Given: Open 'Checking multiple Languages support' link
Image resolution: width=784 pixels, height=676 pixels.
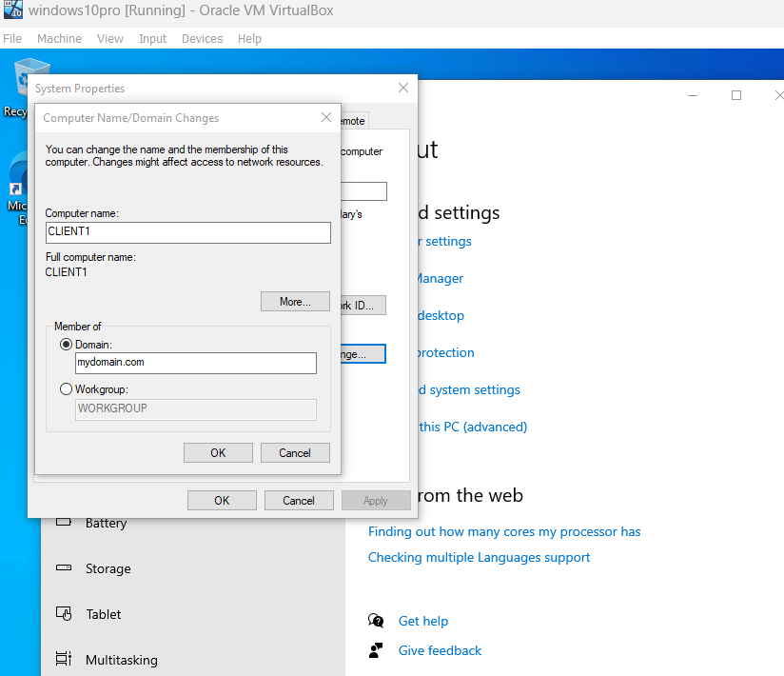Looking at the screenshot, I should pyautogui.click(x=479, y=557).
